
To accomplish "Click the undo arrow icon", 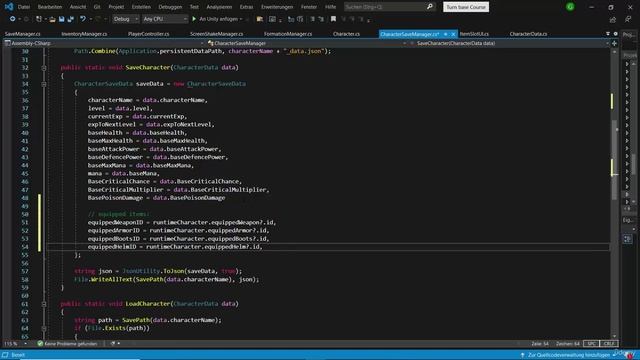I will tap(83, 19).
